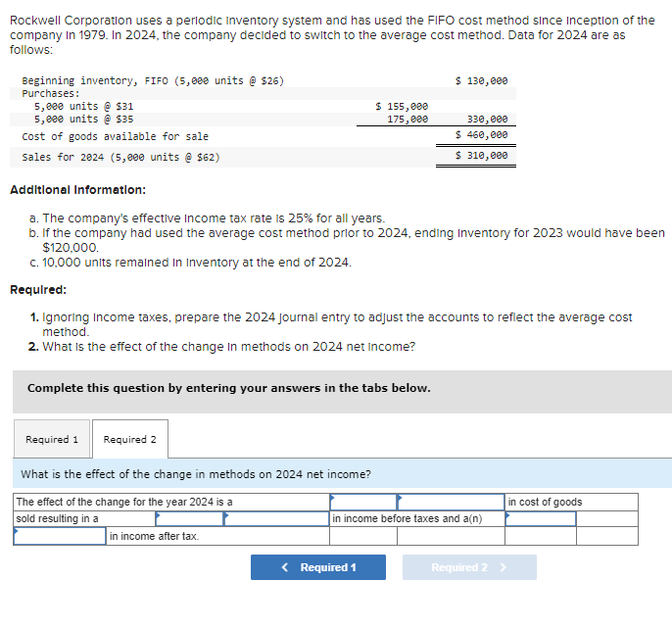Click the blue Required 1 back button

[318, 567]
